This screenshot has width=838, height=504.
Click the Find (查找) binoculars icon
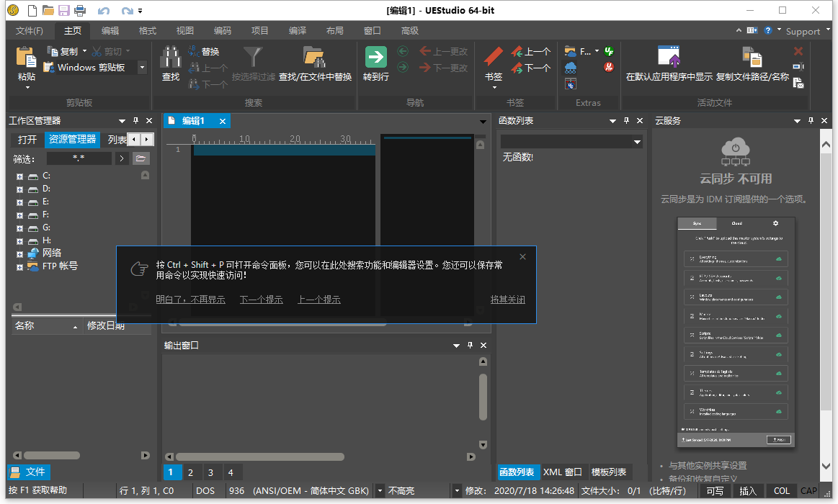tap(171, 57)
